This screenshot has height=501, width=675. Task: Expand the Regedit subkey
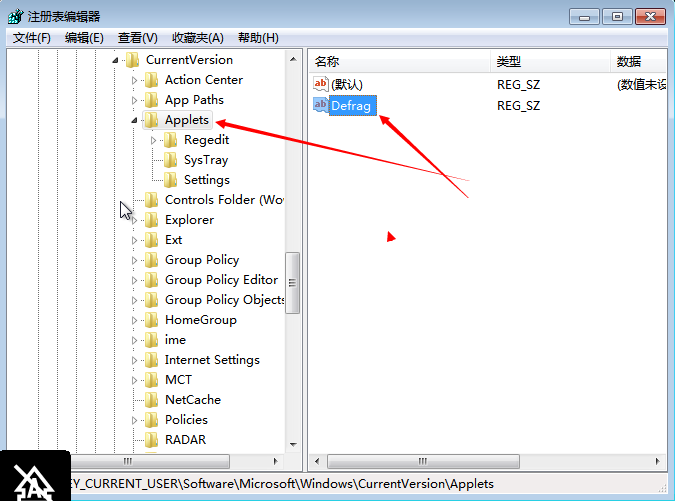(x=153, y=140)
